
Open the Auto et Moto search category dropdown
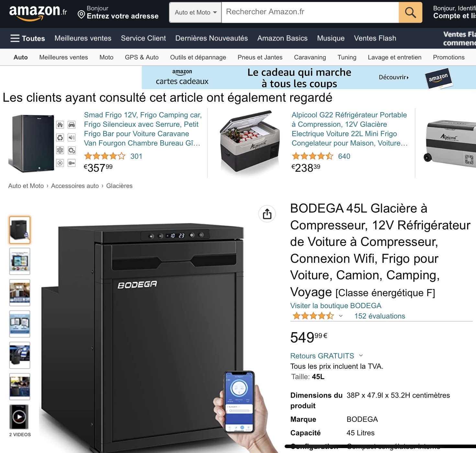(196, 12)
